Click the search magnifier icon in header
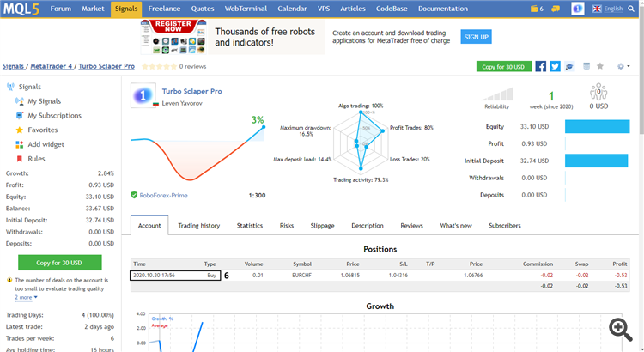The height and width of the screenshot is (352, 644). coord(631,9)
